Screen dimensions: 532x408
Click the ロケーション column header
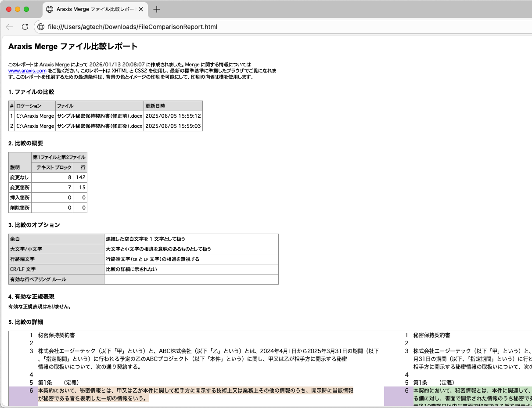click(x=29, y=106)
